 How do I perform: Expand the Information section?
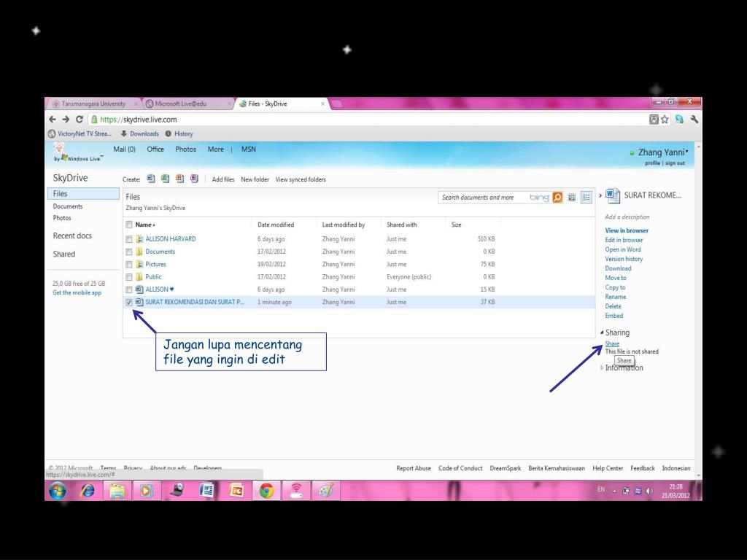pos(602,367)
